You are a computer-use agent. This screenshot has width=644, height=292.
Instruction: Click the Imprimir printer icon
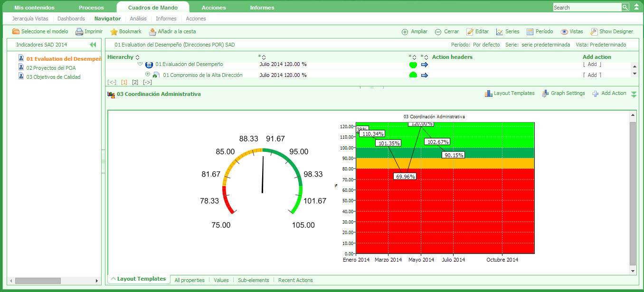[79, 32]
